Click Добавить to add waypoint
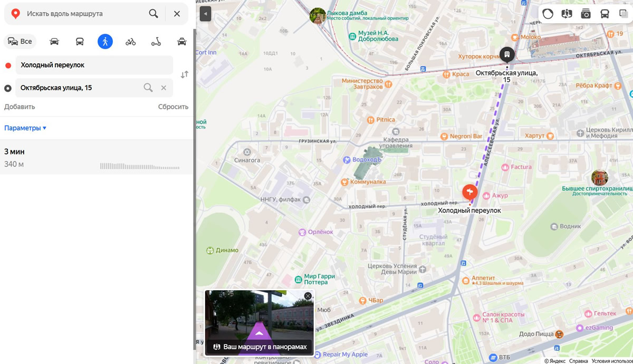The height and width of the screenshot is (364, 633). tap(20, 107)
